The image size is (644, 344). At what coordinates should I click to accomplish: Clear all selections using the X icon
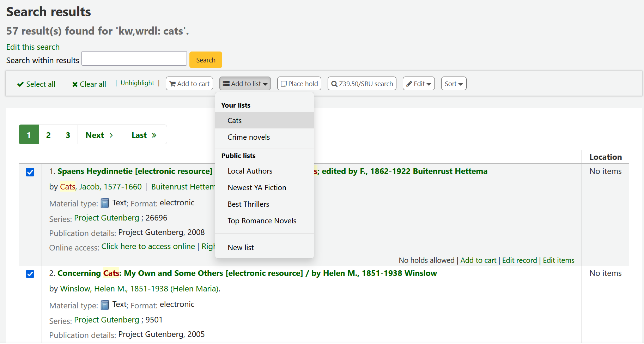(75, 84)
